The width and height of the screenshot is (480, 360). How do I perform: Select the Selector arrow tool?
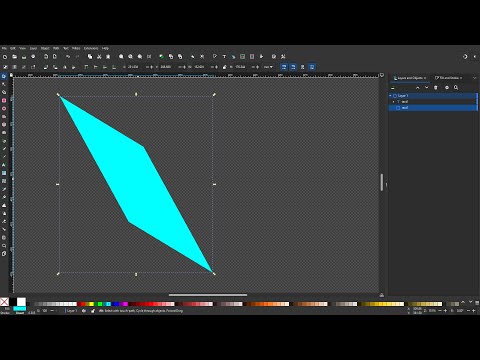pyautogui.click(x=4, y=76)
